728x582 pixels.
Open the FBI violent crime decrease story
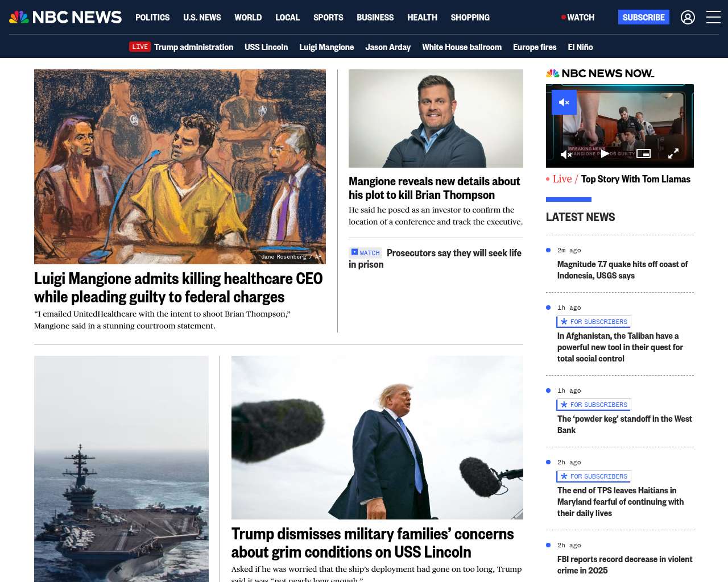click(625, 565)
